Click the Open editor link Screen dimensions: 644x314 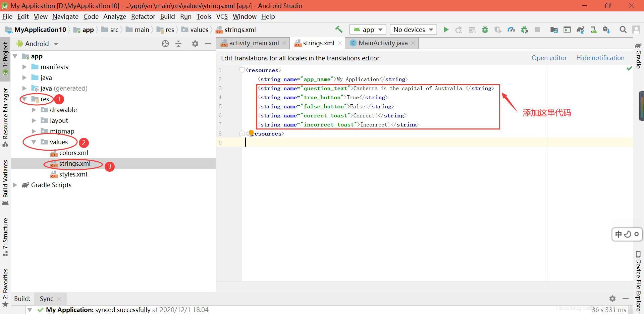[x=549, y=58]
